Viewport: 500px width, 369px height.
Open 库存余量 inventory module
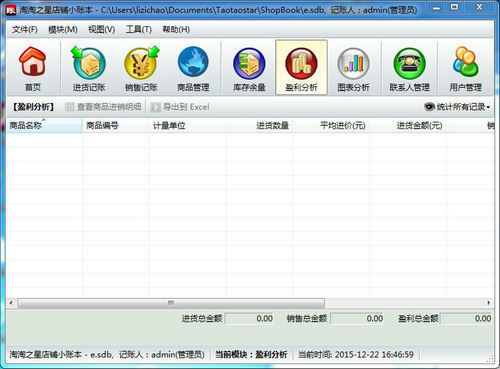249,68
